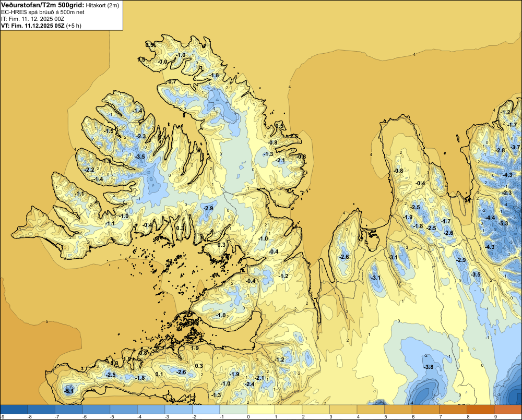
Task: Click the 'IT: Fim. 11. 12. 2025 00Z' line
Action: tap(32, 19)
